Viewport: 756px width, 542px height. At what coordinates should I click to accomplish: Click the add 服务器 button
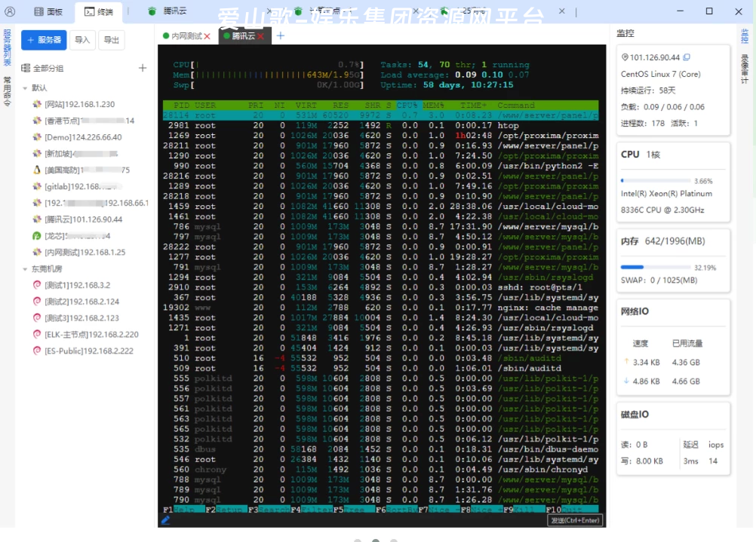[44, 40]
